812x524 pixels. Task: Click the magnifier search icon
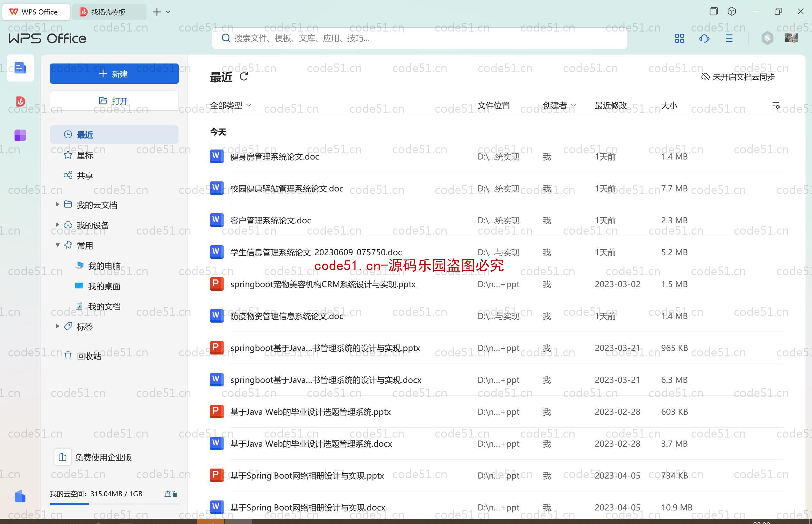click(x=226, y=38)
